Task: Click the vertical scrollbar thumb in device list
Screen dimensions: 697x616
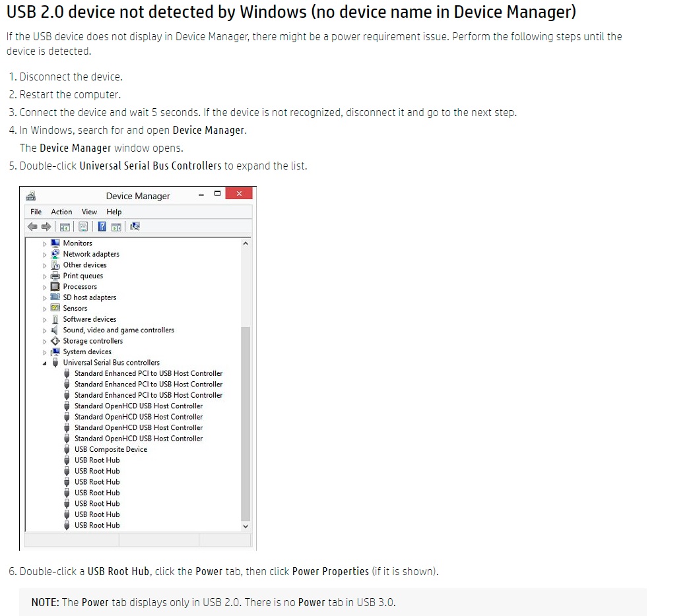Action: (x=246, y=423)
